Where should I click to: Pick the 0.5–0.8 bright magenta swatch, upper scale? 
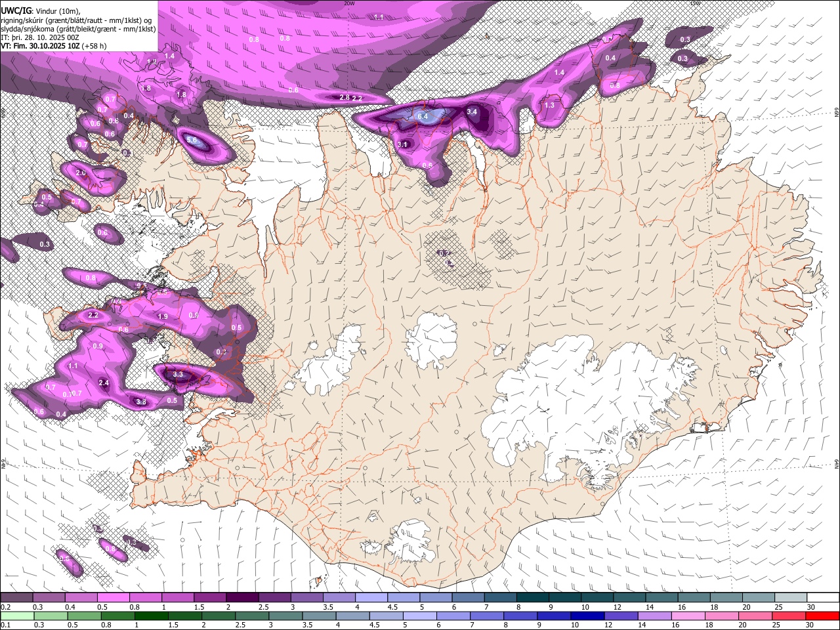tap(113, 598)
